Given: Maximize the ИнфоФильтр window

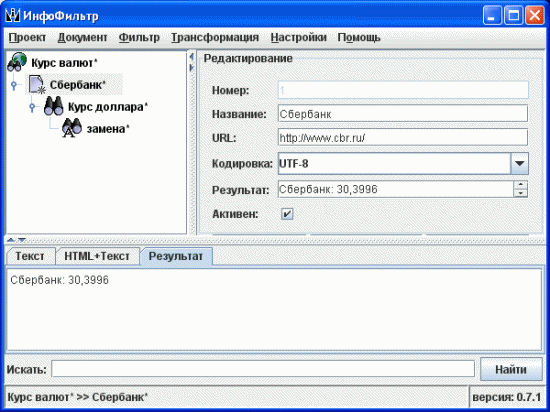Looking at the screenshot, I should point(514,15).
